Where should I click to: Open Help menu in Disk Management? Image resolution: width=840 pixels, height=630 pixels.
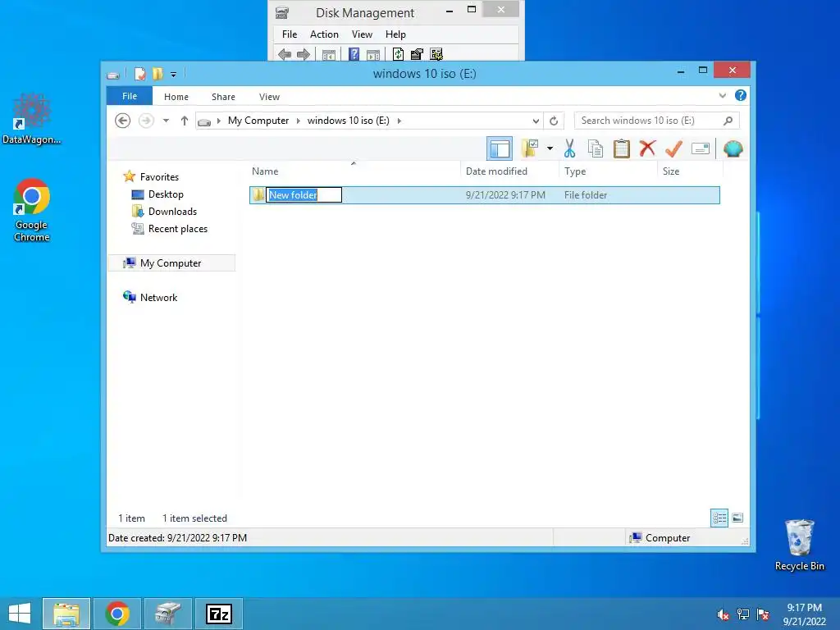(395, 34)
